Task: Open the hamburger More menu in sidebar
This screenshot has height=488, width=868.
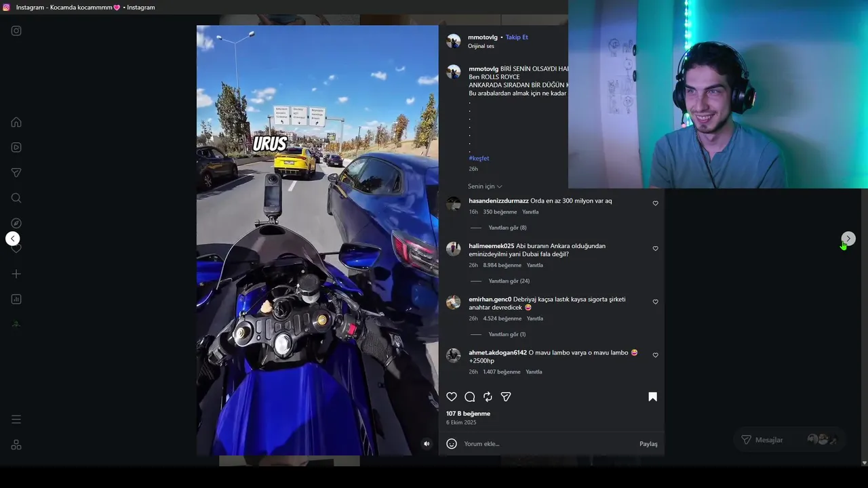Action: tap(16, 420)
